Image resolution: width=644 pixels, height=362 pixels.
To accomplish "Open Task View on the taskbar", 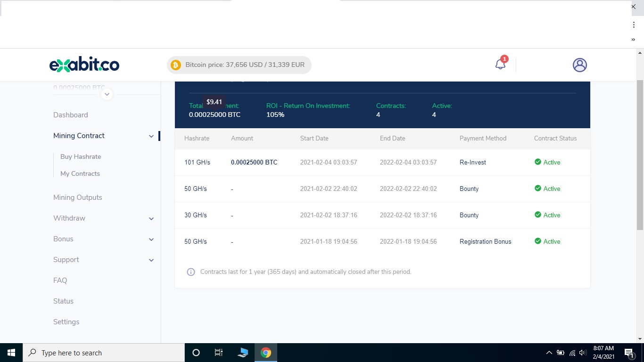I will click(219, 353).
